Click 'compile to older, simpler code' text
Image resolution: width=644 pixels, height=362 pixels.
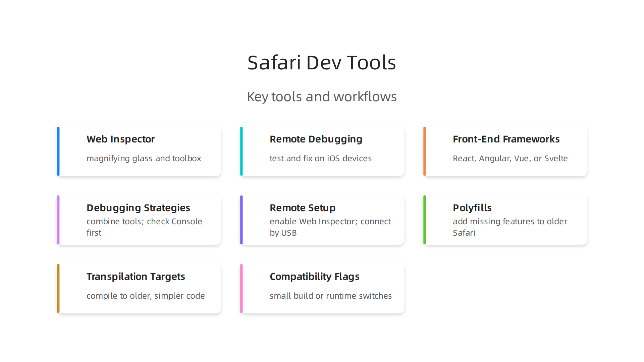click(x=146, y=296)
